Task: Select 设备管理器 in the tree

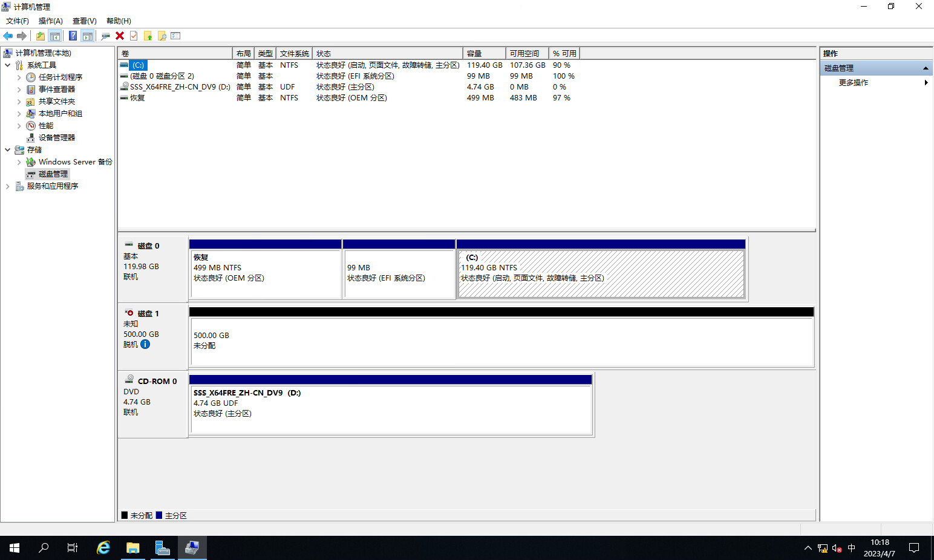Action: point(56,138)
